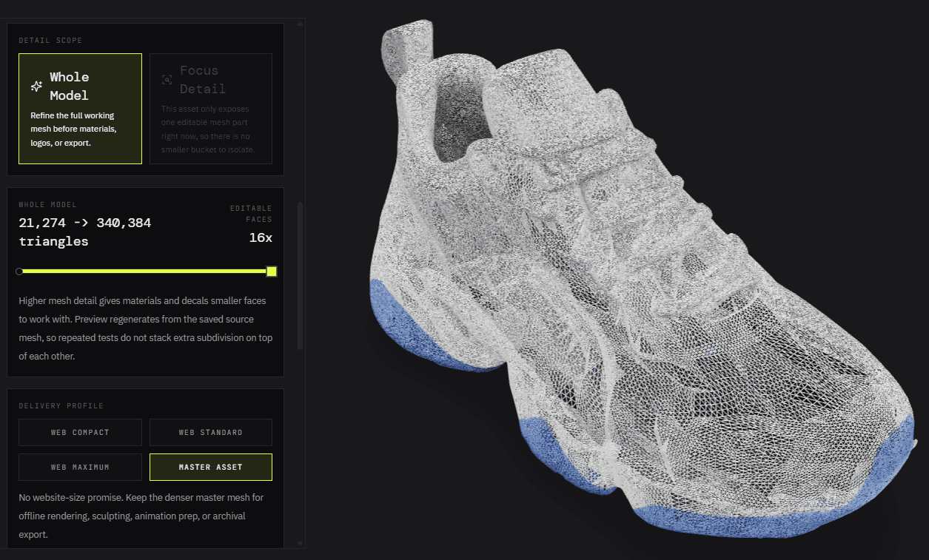Click the 'Higher mesh detail gives materials' paragraph
The width and height of the screenshot is (929, 560).
(x=147, y=328)
